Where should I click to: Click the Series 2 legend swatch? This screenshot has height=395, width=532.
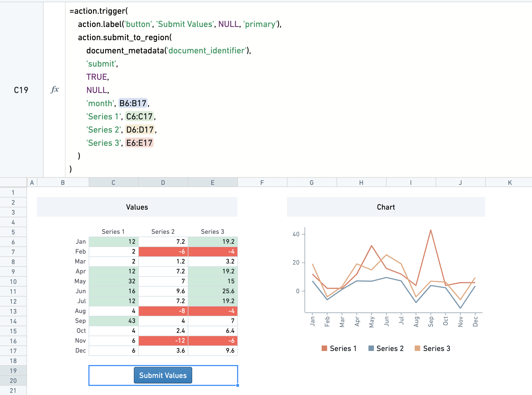(x=371, y=348)
